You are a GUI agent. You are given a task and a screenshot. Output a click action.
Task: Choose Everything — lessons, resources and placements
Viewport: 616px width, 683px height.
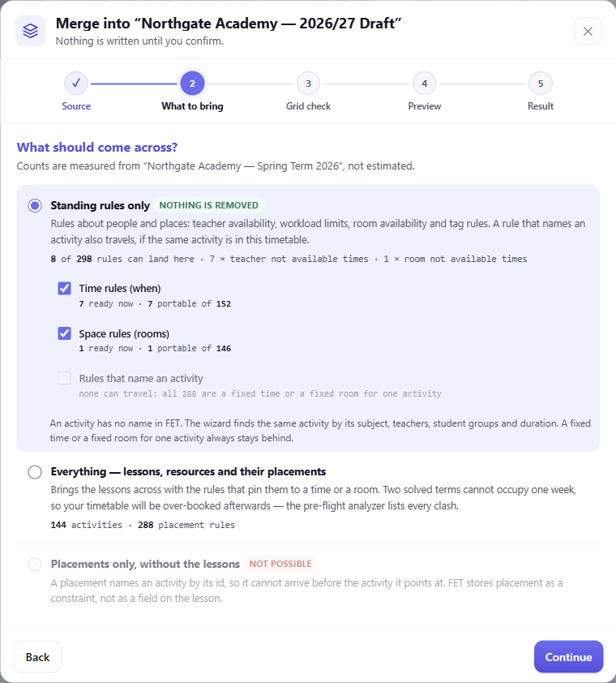point(35,472)
